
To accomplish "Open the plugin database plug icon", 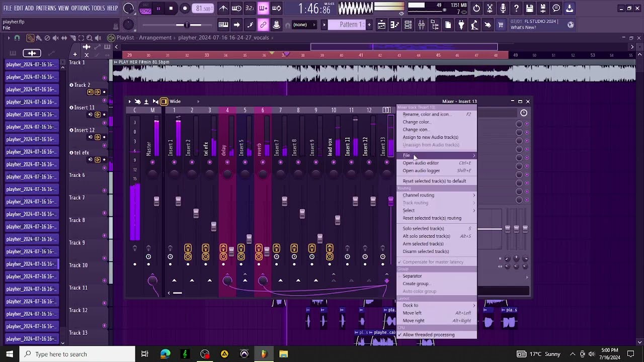I will [x=461, y=25].
